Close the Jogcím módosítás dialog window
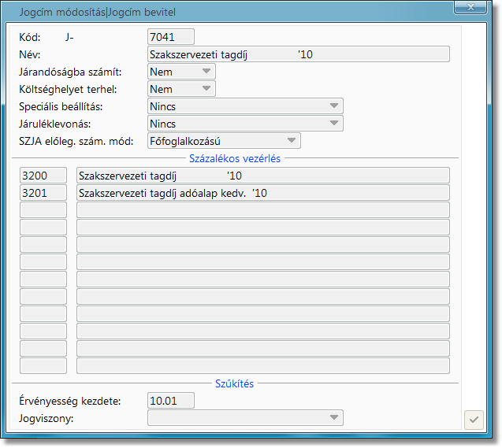The image size is (502, 448). point(470,7)
